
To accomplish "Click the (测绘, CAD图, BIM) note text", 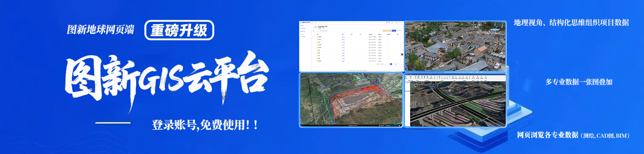I will pos(605,136).
